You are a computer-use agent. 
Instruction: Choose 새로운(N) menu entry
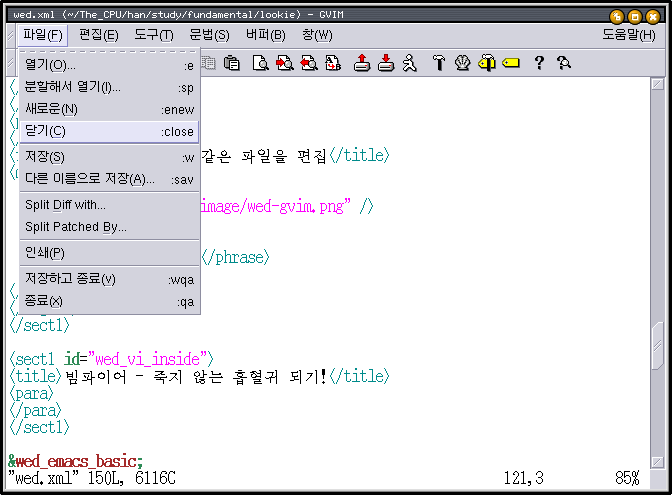tap(109, 109)
